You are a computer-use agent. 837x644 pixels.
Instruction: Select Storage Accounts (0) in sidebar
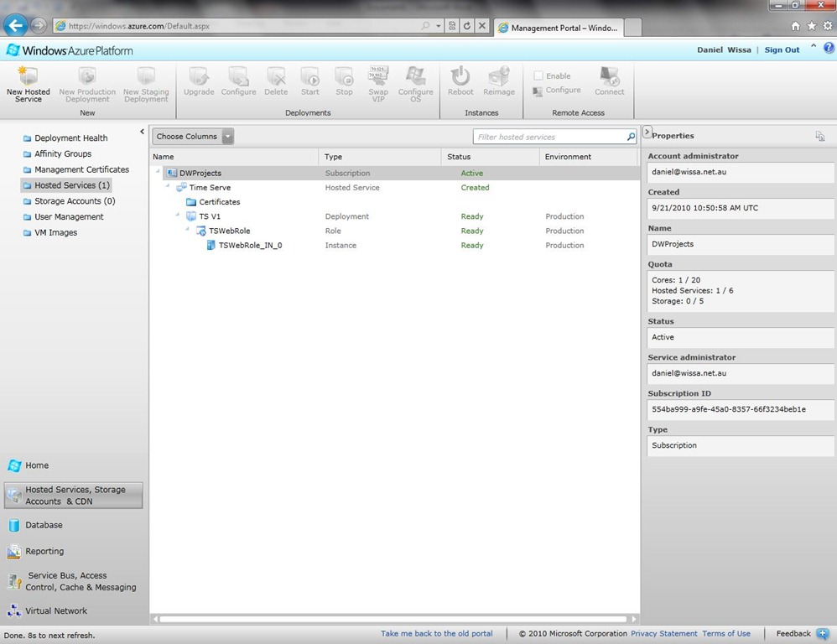[75, 201]
